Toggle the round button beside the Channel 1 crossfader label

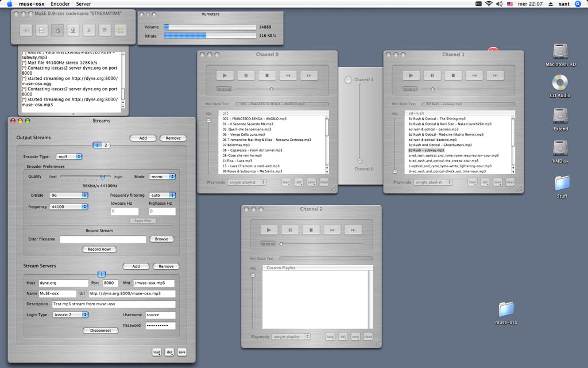[x=348, y=80]
